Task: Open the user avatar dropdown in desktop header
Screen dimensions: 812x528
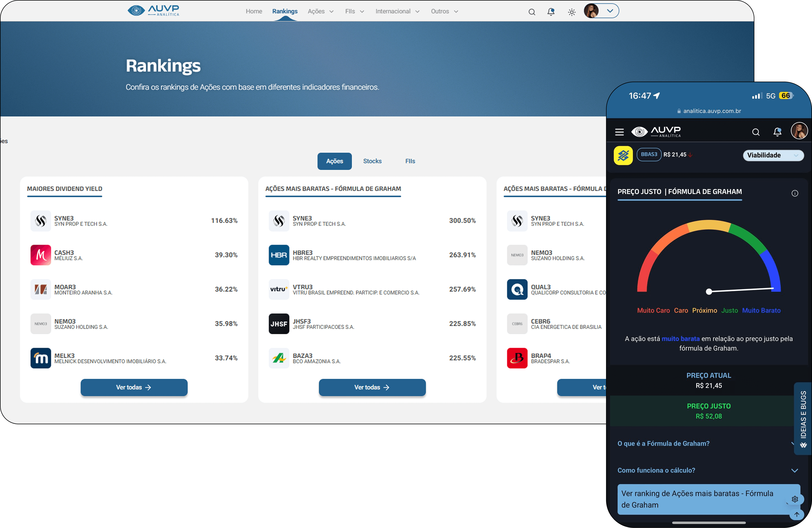Action: [601, 11]
